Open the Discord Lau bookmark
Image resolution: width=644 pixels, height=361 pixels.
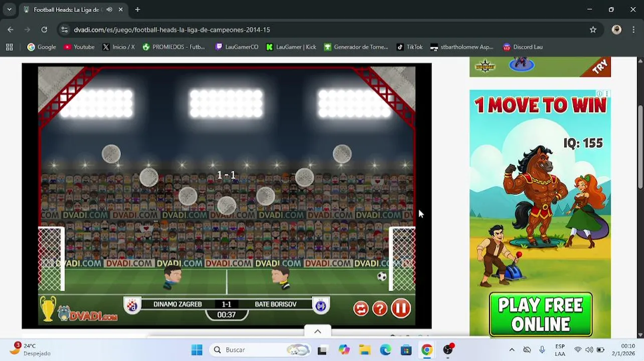[523, 47]
